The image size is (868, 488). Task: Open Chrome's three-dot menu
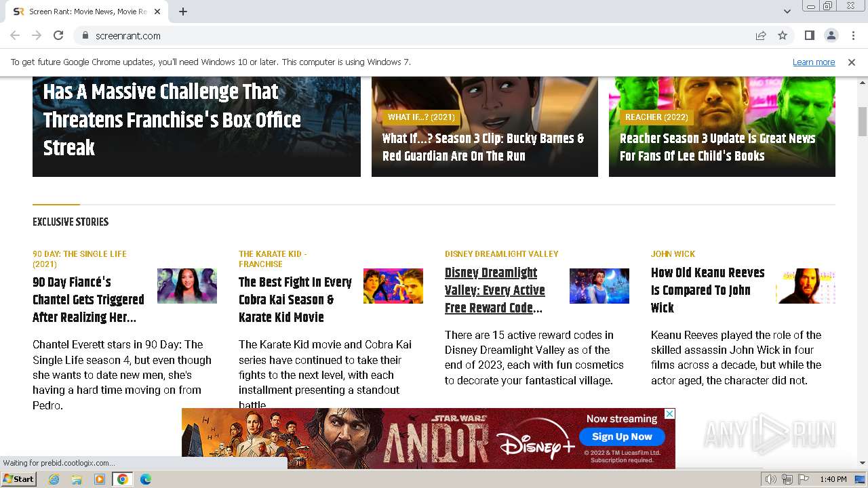point(853,35)
